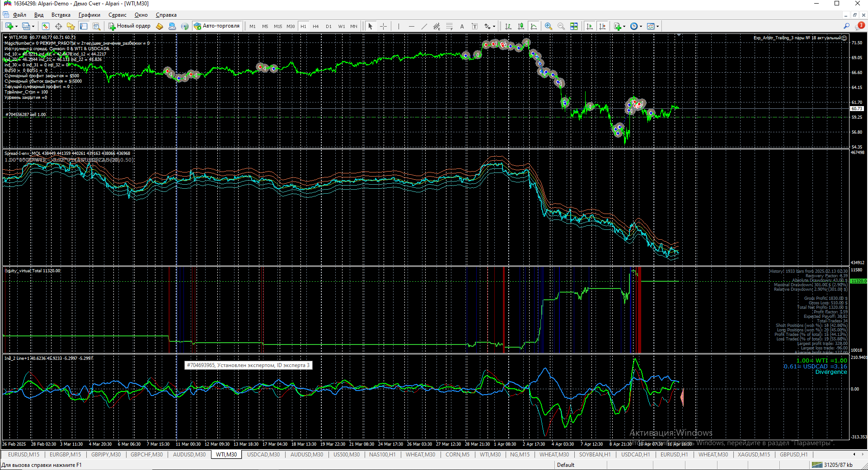
Task: Draw a vertical line tool
Action: click(399, 26)
